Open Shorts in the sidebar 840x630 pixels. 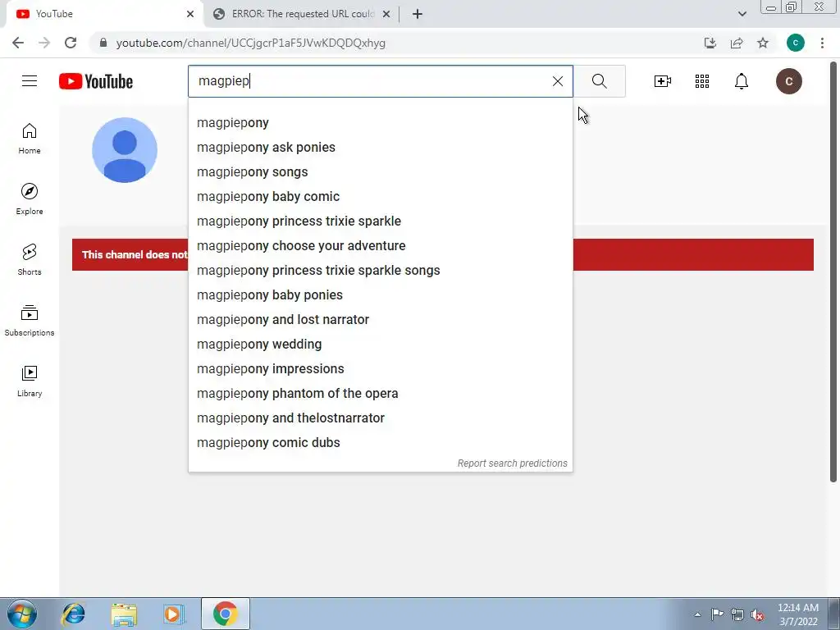[x=30, y=259]
